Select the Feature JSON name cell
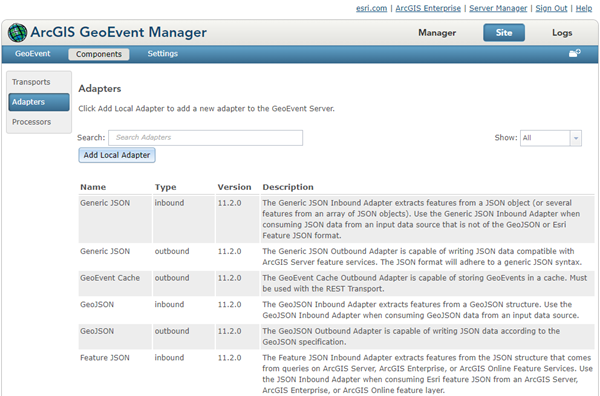The image size is (600, 396). coord(104,358)
